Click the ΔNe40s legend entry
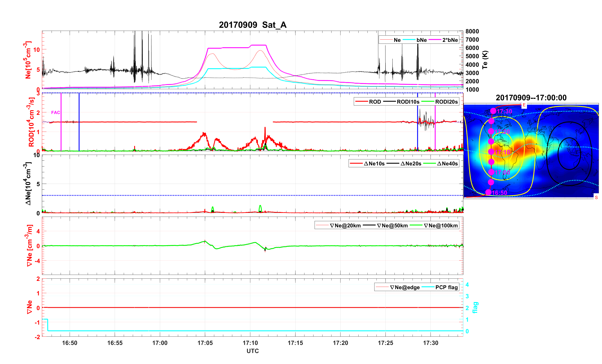This screenshot has width=602, height=364. point(447,164)
